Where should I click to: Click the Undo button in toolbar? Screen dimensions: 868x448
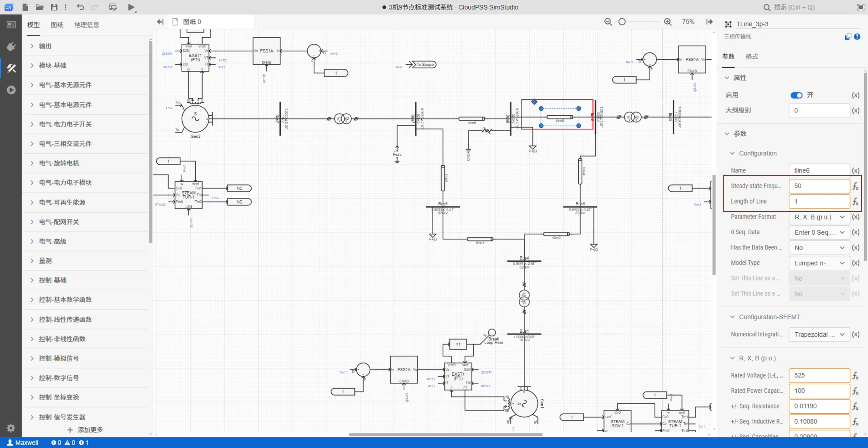click(80, 7)
